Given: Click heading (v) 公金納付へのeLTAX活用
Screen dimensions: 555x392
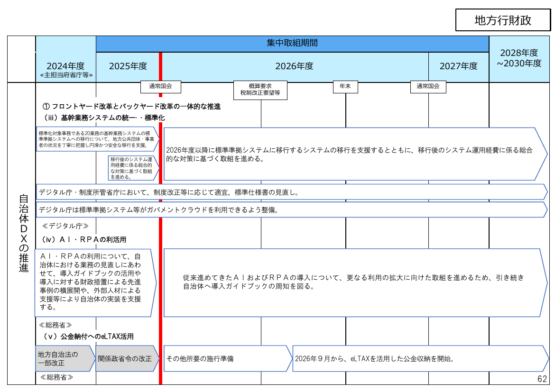Looking at the screenshot, I should [x=88, y=337].
